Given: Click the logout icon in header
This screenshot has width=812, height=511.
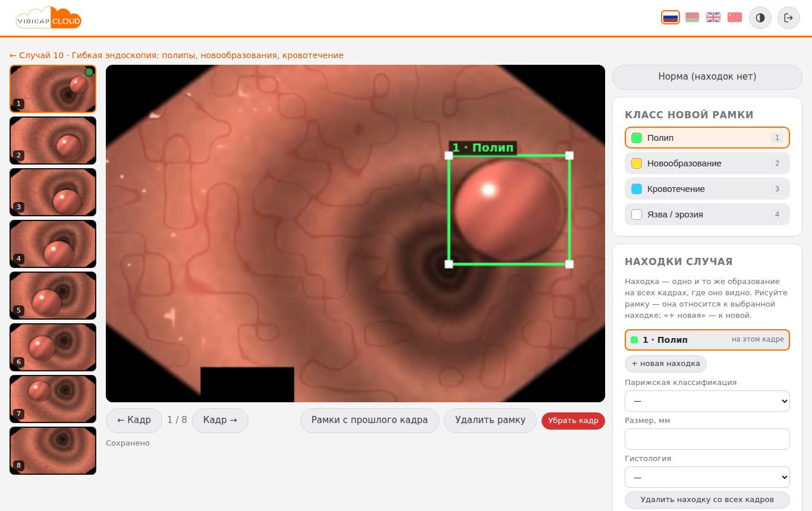Looking at the screenshot, I should click(789, 18).
